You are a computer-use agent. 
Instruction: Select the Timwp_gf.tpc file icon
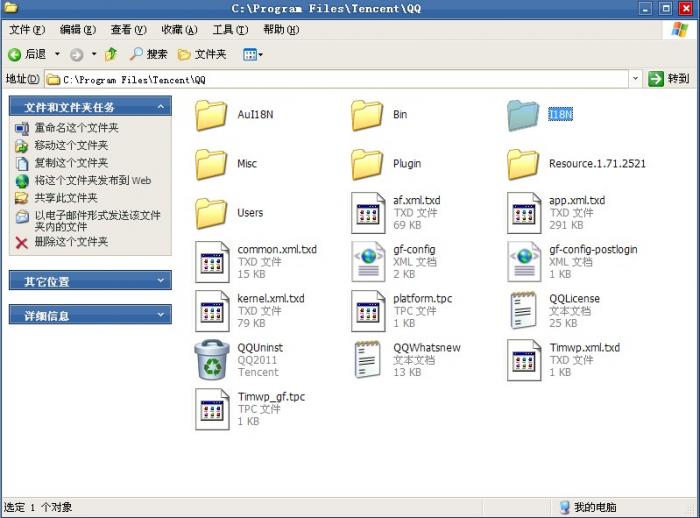pyautogui.click(x=212, y=409)
